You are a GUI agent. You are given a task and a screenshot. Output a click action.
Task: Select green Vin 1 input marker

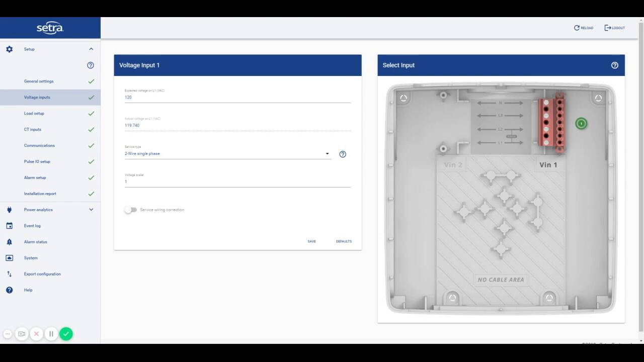(x=581, y=123)
